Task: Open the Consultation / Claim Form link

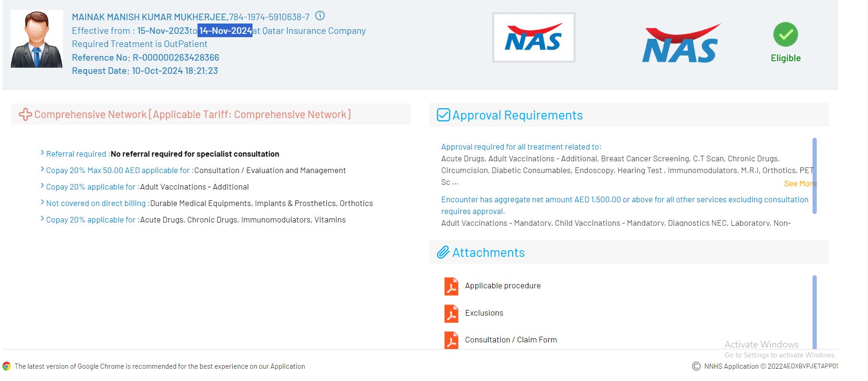Action: coord(511,340)
